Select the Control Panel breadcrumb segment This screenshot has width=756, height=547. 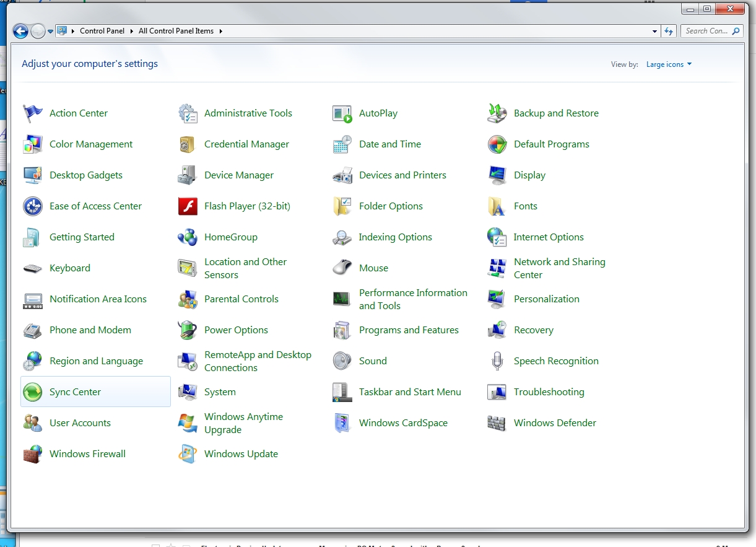(x=102, y=31)
